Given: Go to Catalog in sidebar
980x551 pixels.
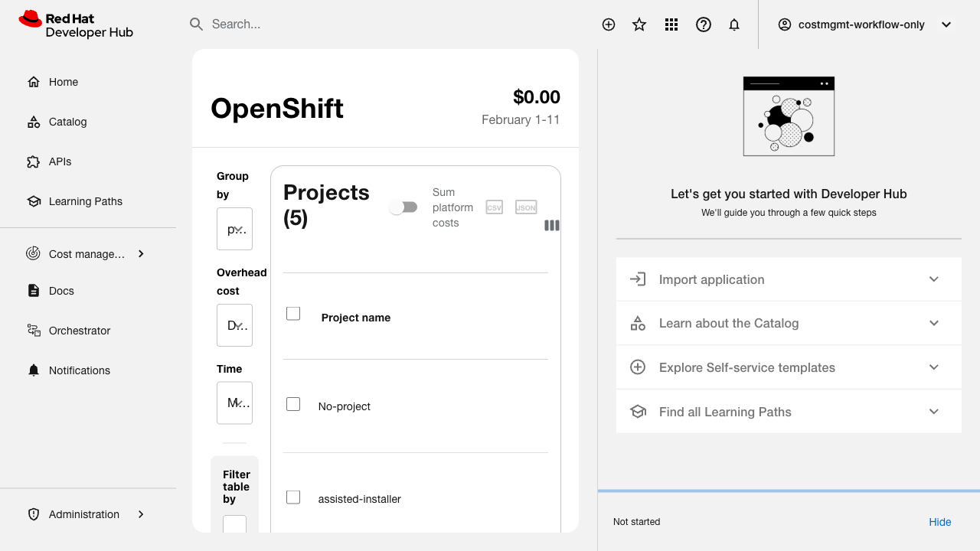Looking at the screenshot, I should [67, 122].
